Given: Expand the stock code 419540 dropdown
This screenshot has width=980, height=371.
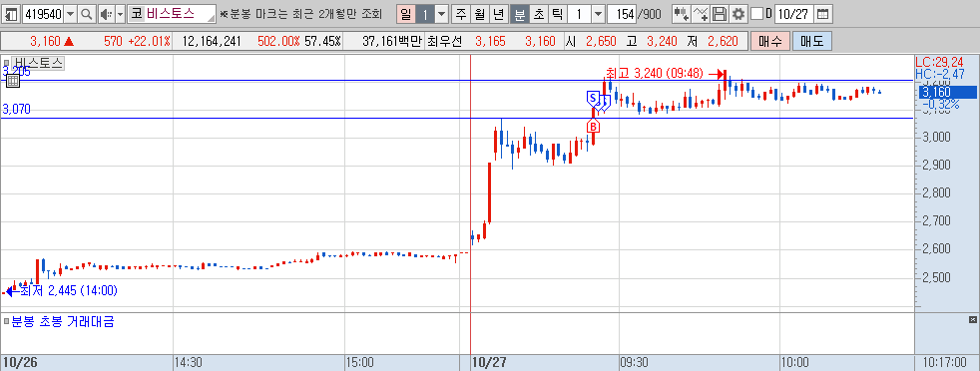Looking at the screenshot, I should point(70,13).
